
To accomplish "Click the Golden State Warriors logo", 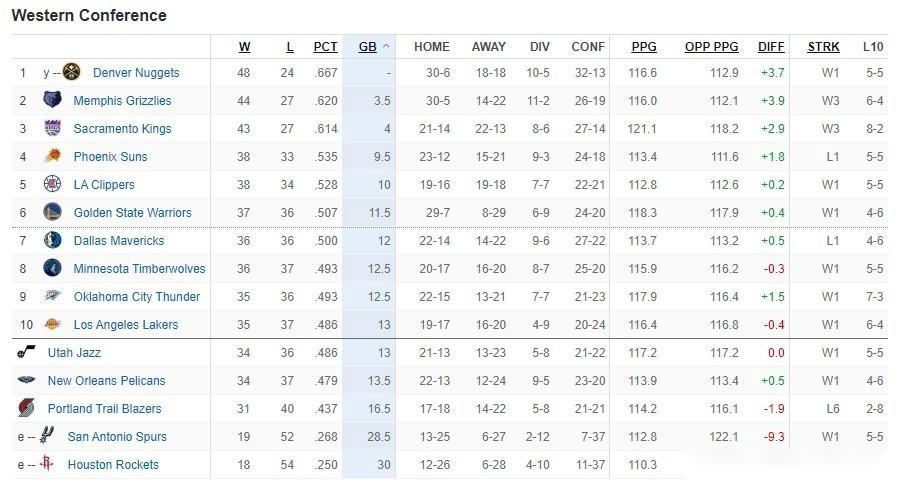I will [52, 212].
